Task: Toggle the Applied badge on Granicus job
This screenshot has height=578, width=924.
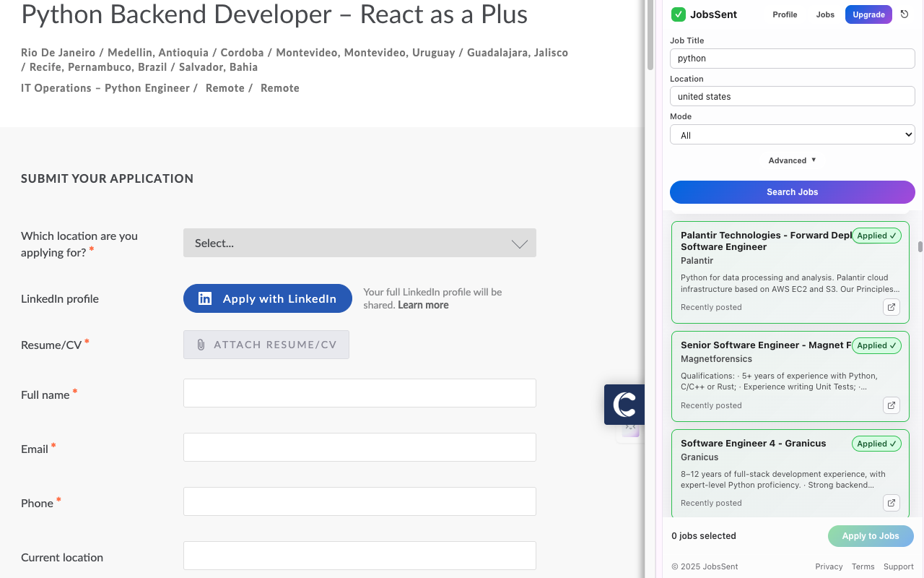Action: [x=876, y=444]
